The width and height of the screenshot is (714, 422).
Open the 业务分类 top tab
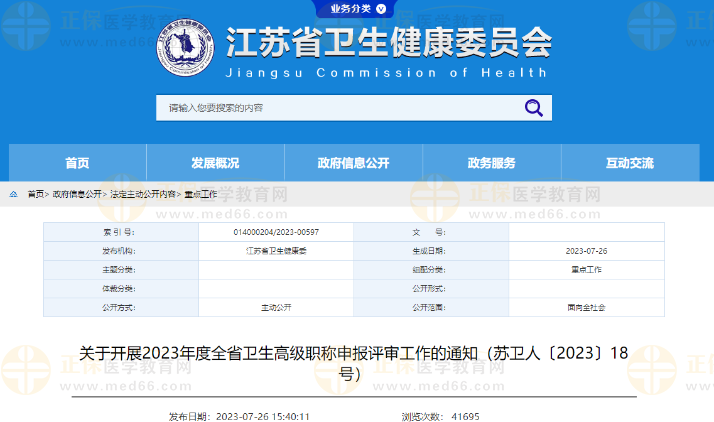coord(351,9)
